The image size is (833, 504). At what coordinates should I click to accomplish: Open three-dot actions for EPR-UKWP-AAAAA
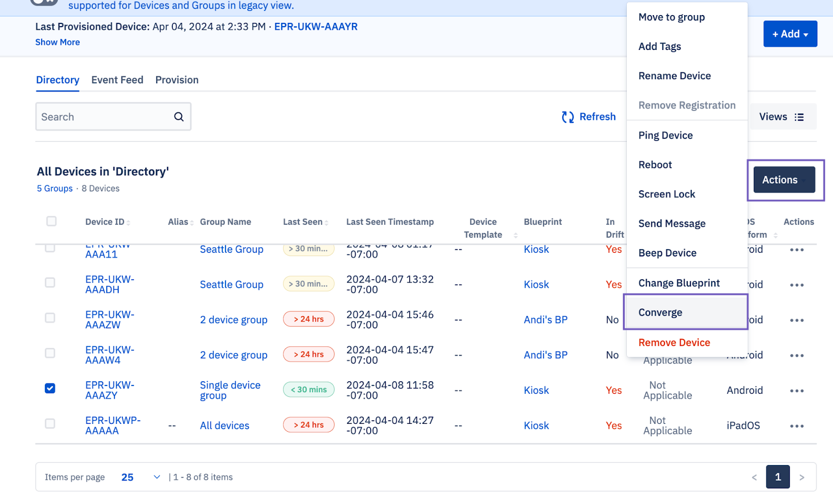796,426
